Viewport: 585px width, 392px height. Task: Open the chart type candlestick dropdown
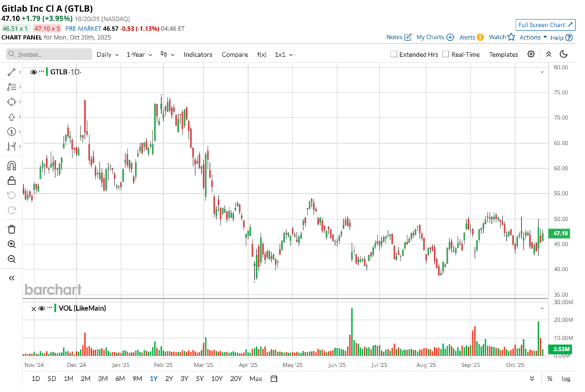pyautogui.click(x=167, y=54)
